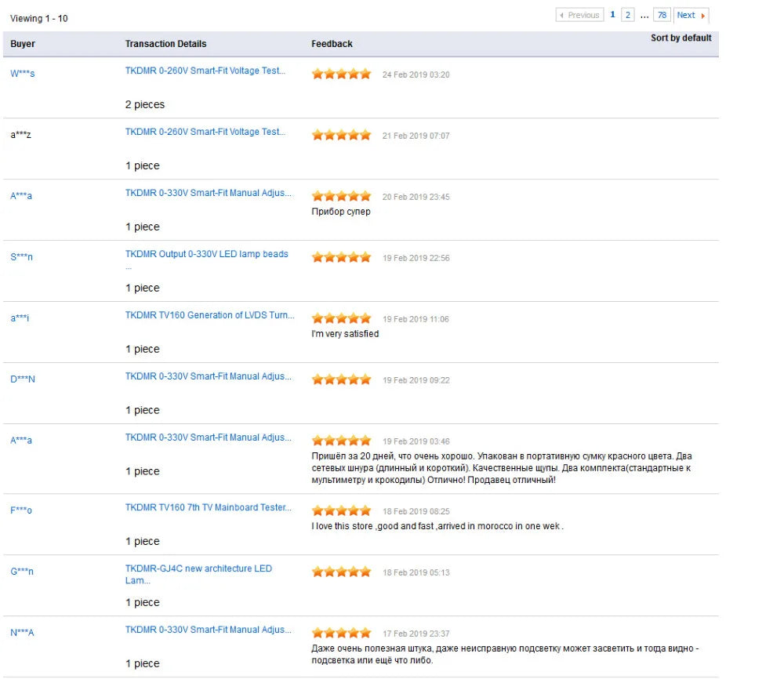Click stars on the Morocco delivery review
This screenshot has height=679, width=784.
point(341,510)
